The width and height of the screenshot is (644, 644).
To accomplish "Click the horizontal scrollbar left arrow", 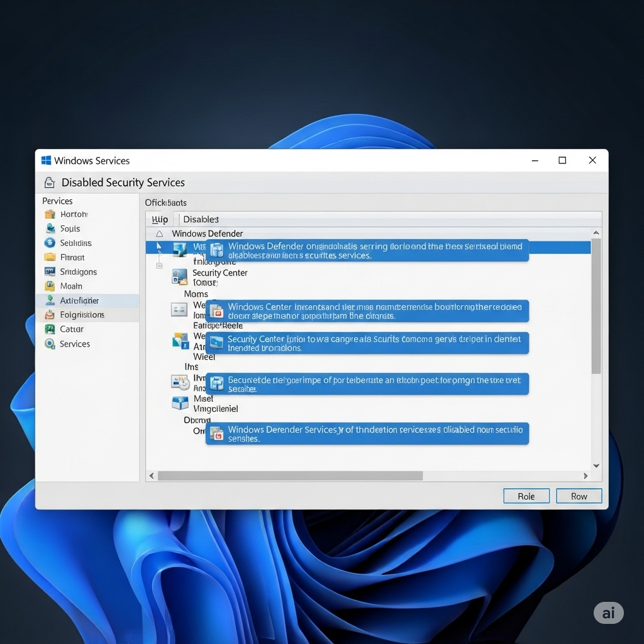I will click(152, 475).
